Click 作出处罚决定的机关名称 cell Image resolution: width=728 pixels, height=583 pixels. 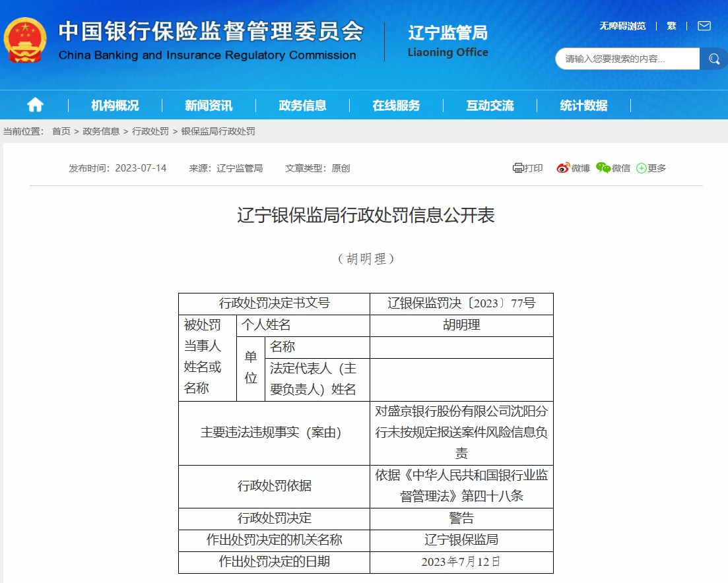(x=275, y=540)
